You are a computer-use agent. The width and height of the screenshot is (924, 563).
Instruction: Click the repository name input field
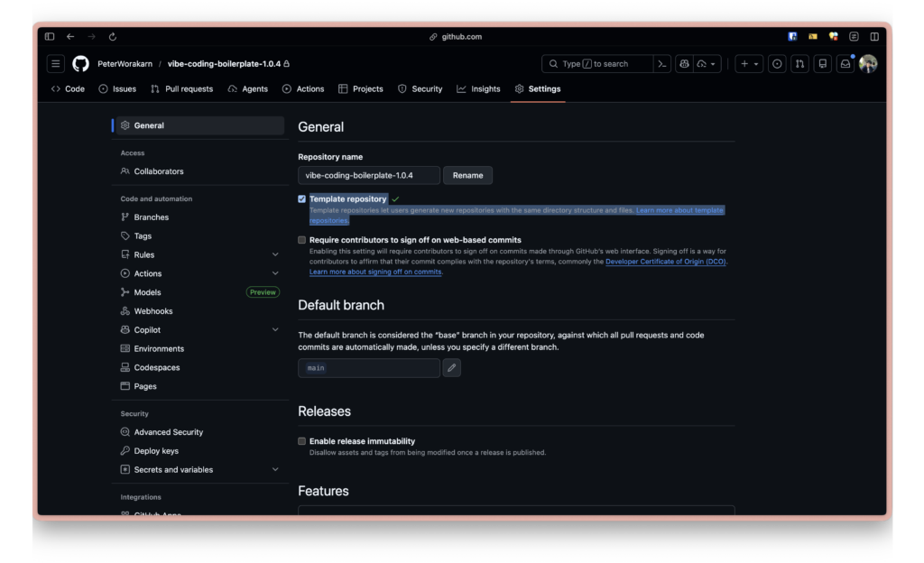click(x=368, y=175)
